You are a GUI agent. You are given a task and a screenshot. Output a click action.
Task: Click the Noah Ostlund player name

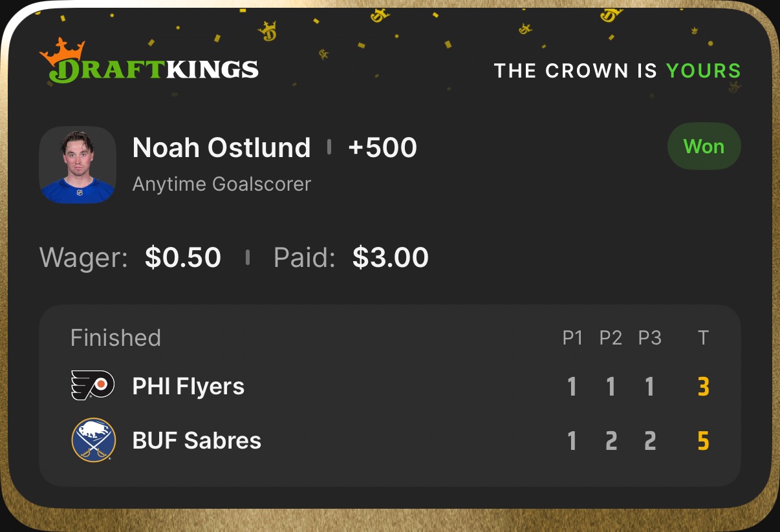[x=221, y=148]
